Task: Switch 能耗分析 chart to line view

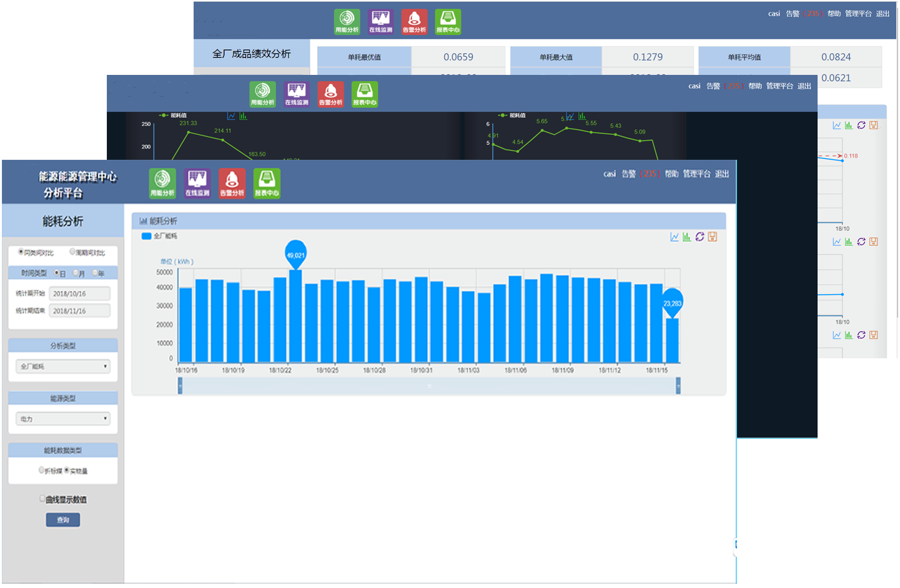Action: point(675,237)
